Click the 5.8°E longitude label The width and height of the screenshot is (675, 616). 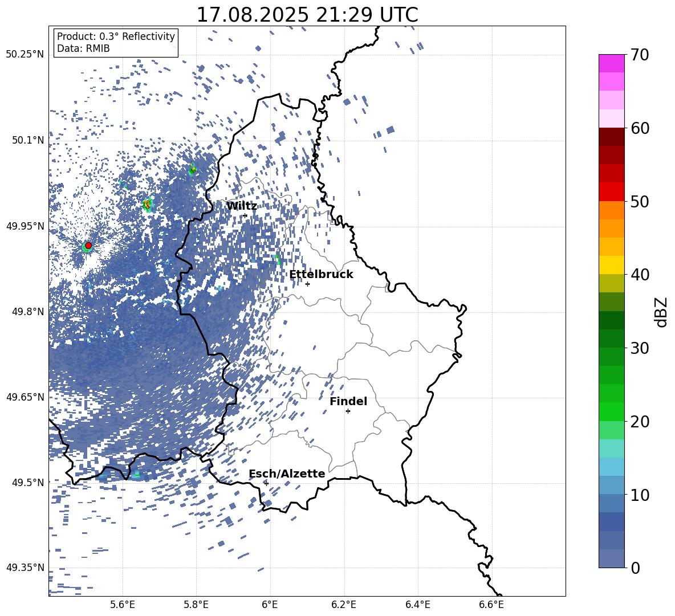[x=196, y=605]
